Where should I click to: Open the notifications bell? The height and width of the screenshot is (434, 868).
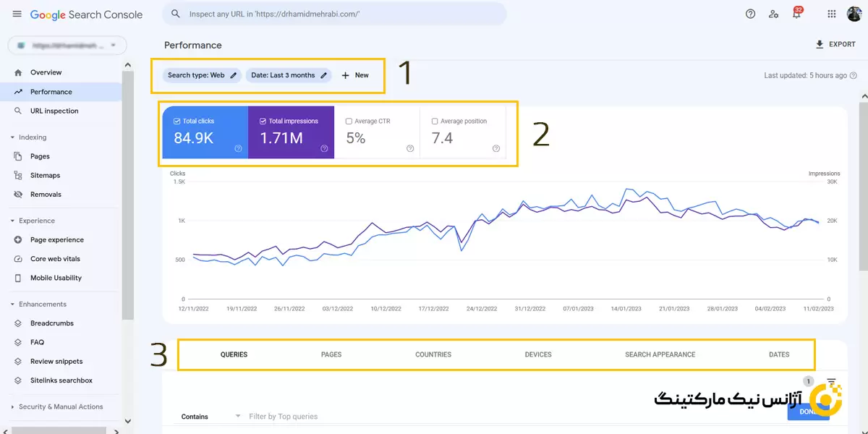click(796, 13)
